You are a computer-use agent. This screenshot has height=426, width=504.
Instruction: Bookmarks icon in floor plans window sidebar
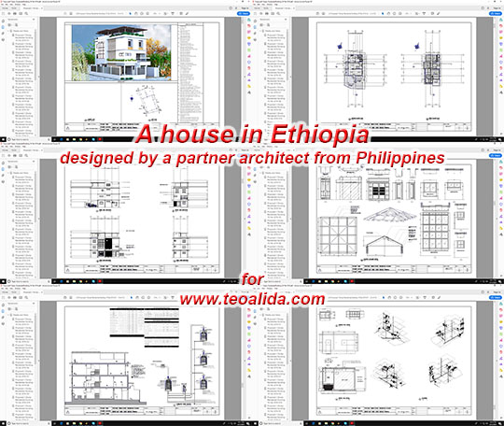pos(255,27)
